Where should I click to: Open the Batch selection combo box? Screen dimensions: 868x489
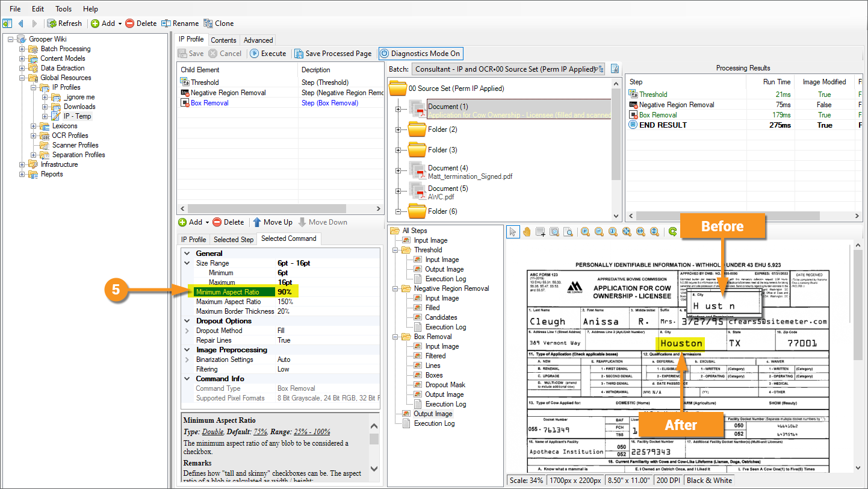507,69
